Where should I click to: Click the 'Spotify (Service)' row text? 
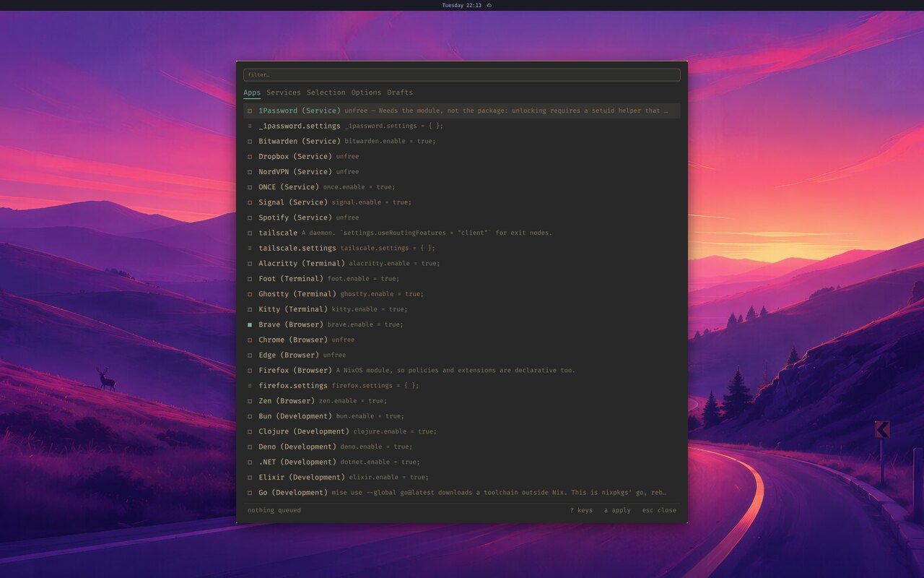point(296,217)
